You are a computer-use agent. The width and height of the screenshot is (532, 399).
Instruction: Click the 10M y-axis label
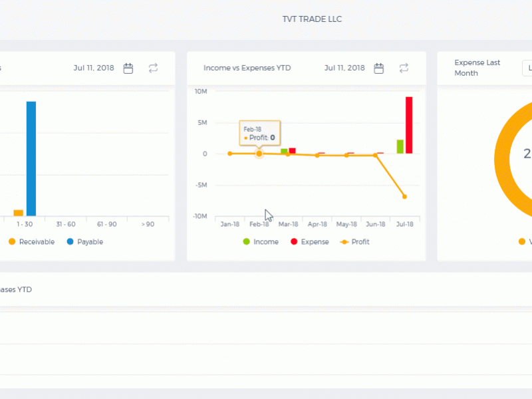201,91
